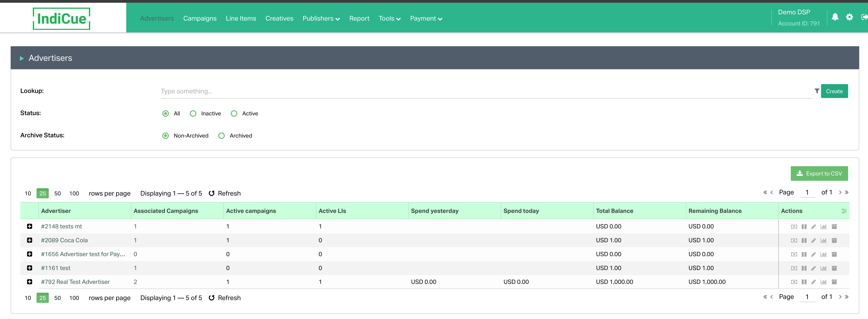
Task: Archive the #1656 Advertiser test row
Action: tap(834, 254)
